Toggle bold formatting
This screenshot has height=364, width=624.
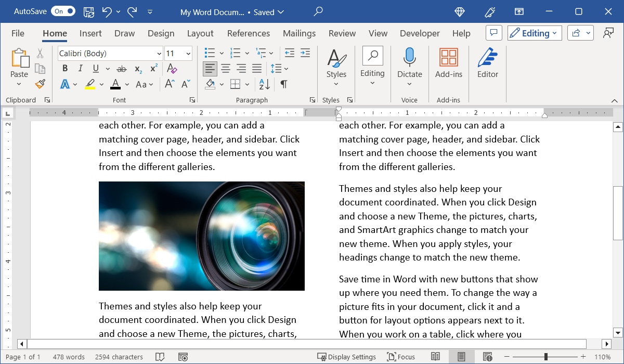point(64,68)
